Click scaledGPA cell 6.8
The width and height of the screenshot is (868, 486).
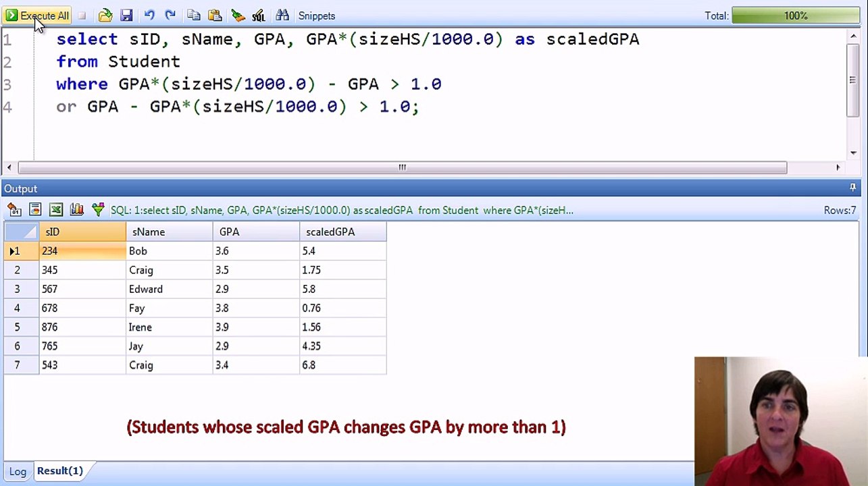coord(343,365)
